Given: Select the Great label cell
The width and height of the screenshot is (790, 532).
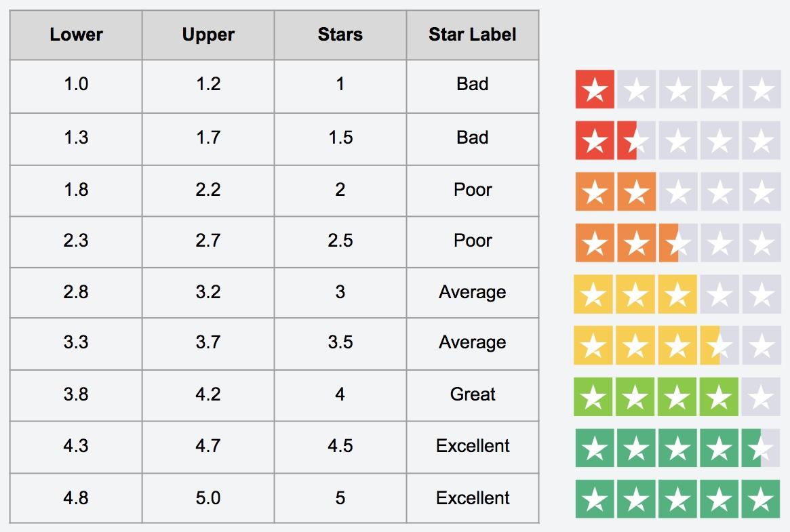Looking at the screenshot, I should coord(473,394).
